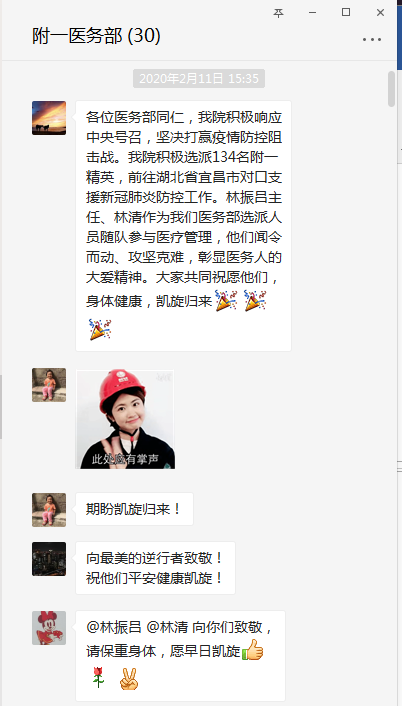
Task: Click the avatar beside the helmet sticker
Action: [49, 385]
